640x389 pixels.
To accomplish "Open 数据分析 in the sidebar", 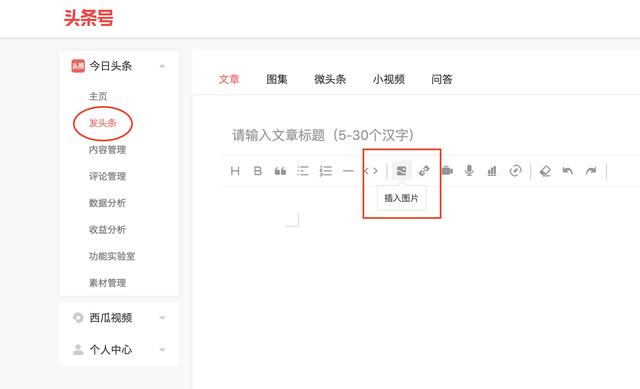I will (107, 203).
